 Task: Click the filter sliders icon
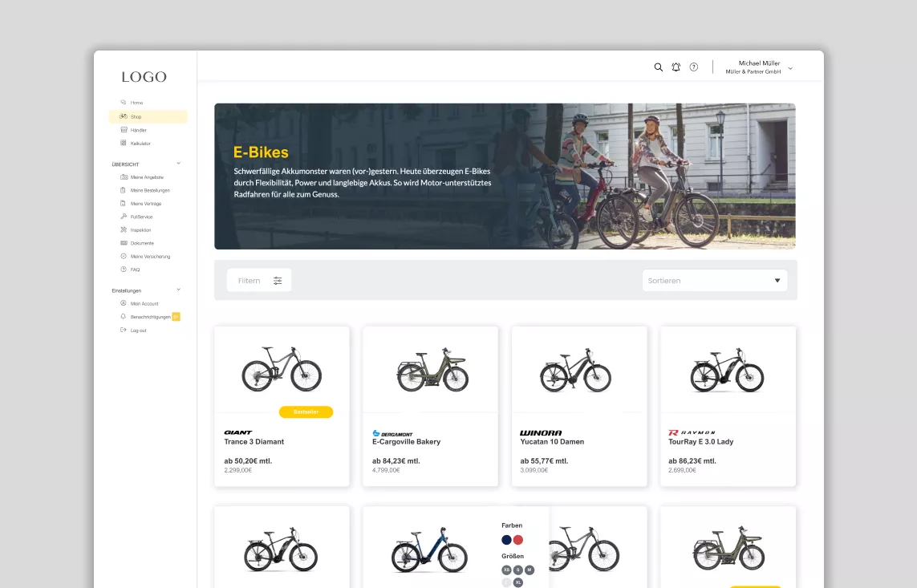point(278,281)
